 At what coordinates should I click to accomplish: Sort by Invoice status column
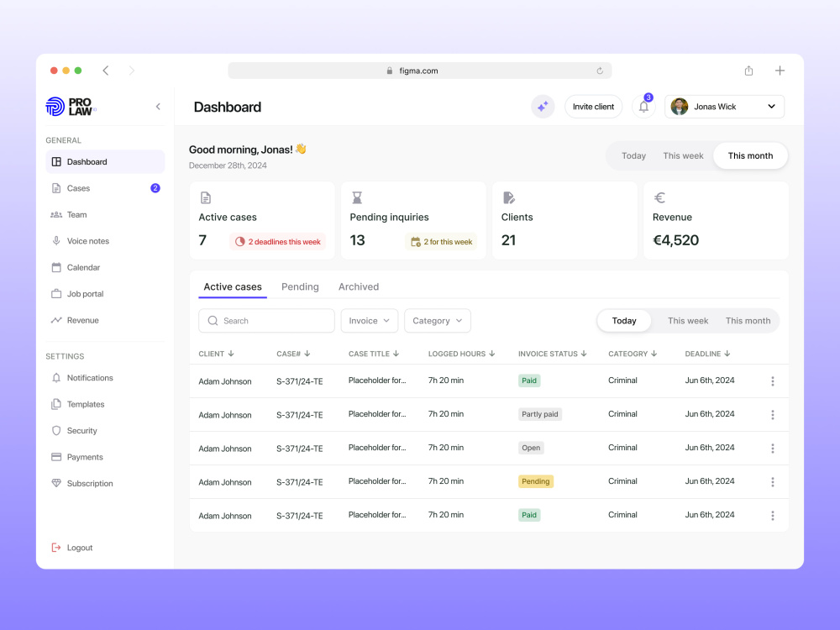coord(553,354)
